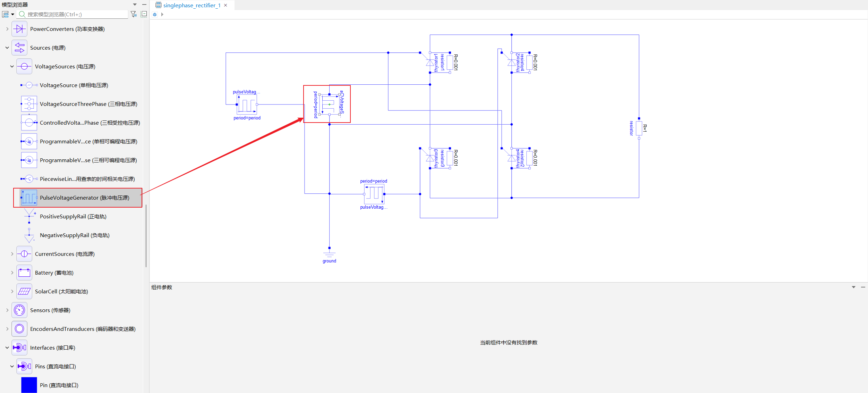Image resolution: width=868 pixels, height=393 pixels.
Task: Select thyristor1 on the diagram
Action: point(430,62)
